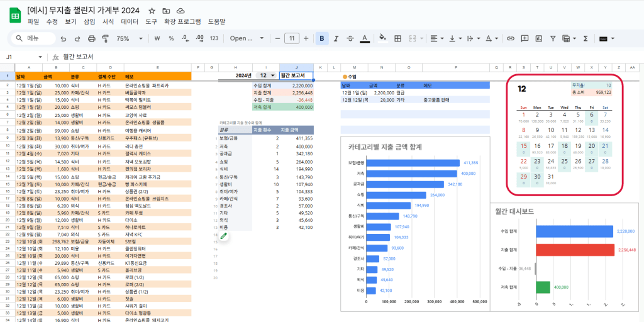Click the print icon
This screenshot has height=322, width=644.
click(x=92, y=38)
